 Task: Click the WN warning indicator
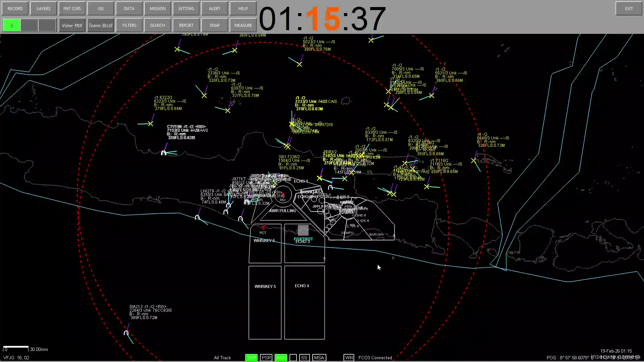[349, 358]
